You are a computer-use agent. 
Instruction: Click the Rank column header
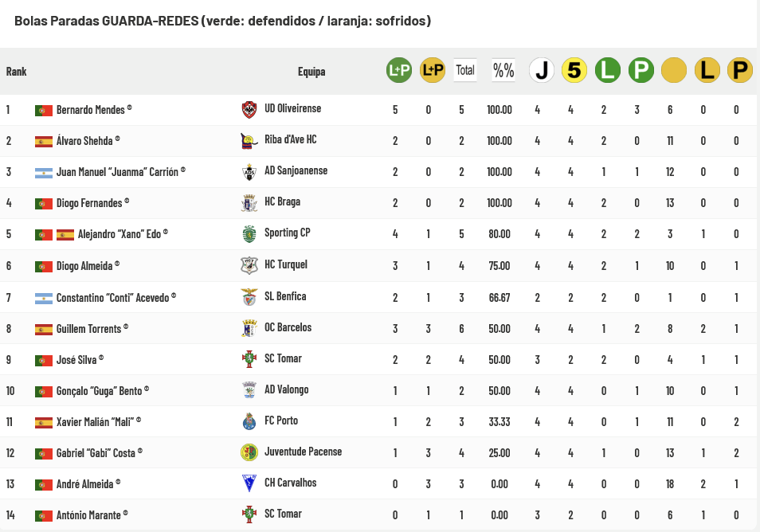click(16, 72)
